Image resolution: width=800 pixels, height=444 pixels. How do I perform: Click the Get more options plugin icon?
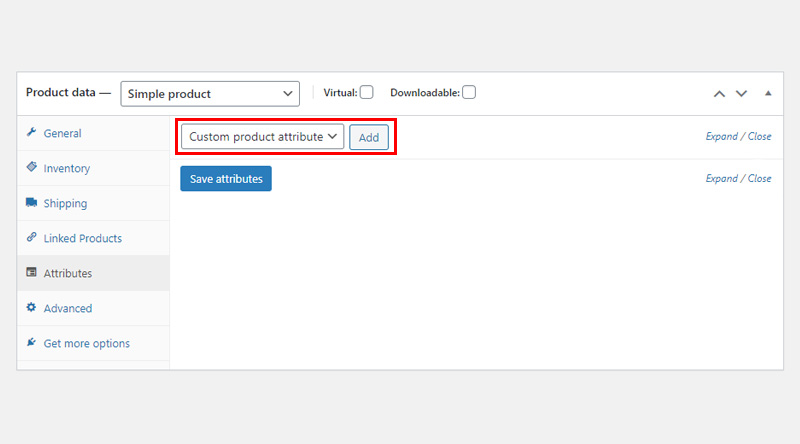31,342
